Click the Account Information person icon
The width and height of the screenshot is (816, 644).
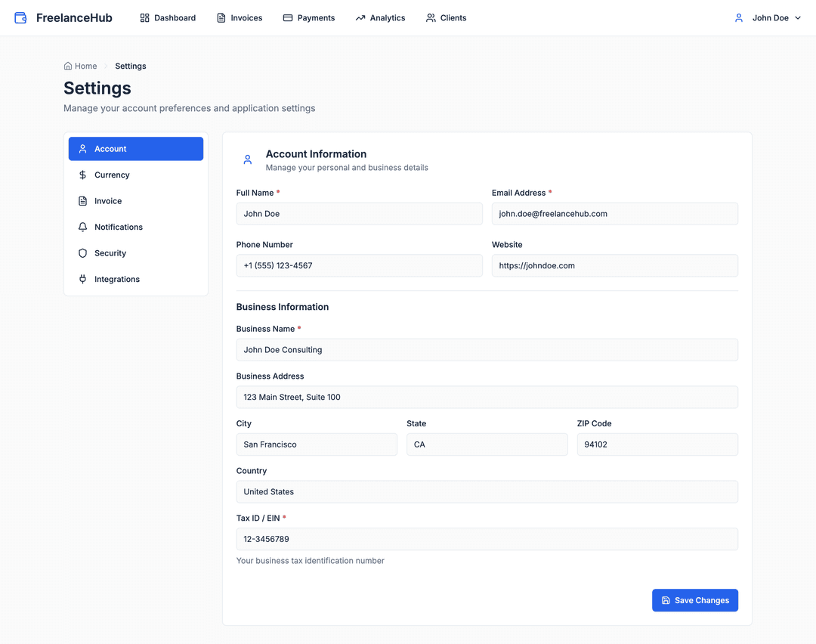[247, 159]
